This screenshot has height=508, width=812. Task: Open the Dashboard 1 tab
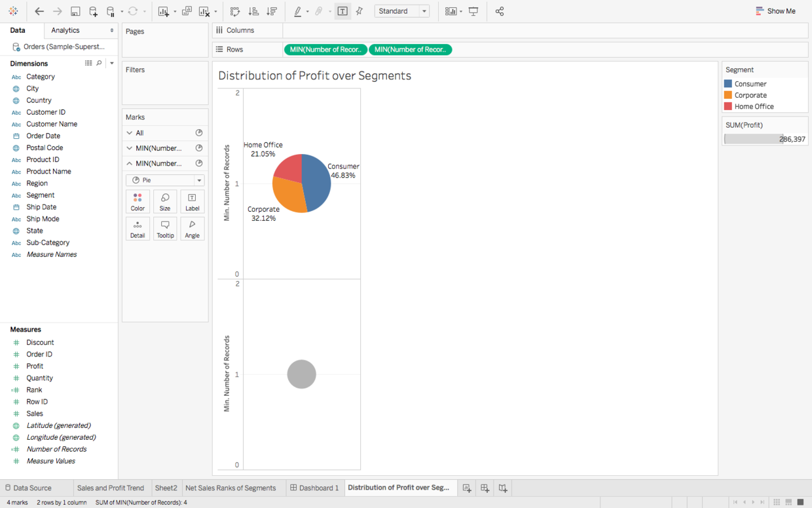pyautogui.click(x=314, y=488)
